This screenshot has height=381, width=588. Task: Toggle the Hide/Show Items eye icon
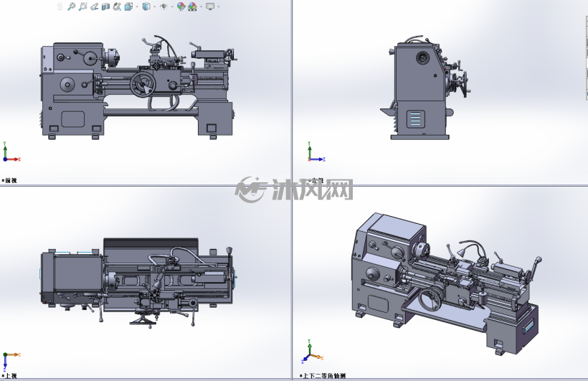pos(164,6)
